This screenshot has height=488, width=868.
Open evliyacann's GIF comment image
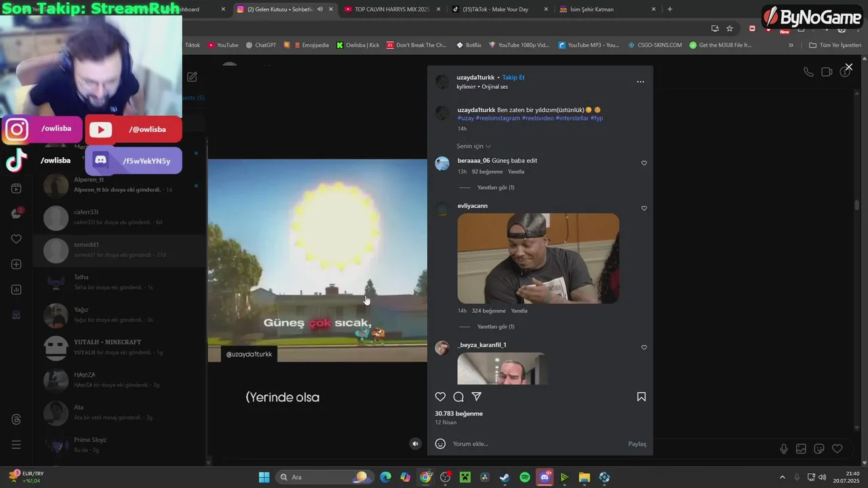[538, 258]
